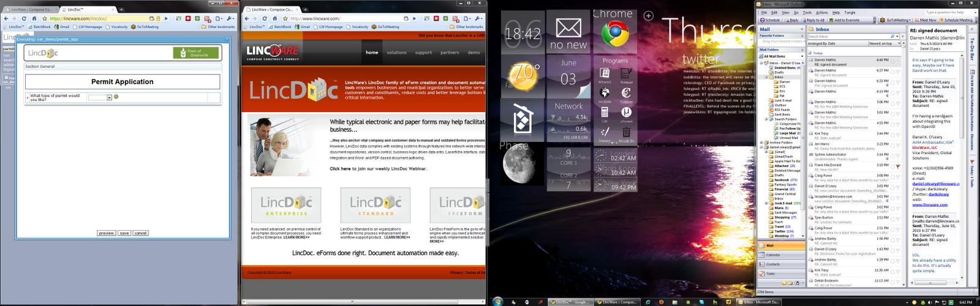Image resolution: width=980 pixels, height=306 pixels.
Task: Open the Windows Start button
Action: click(497, 302)
